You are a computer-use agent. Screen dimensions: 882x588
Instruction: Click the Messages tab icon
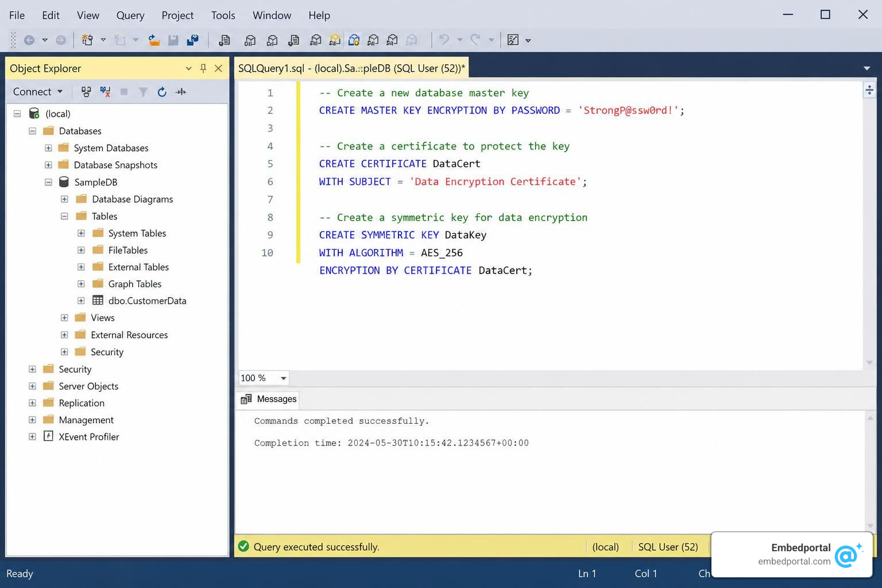pyautogui.click(x=246, y=399)
